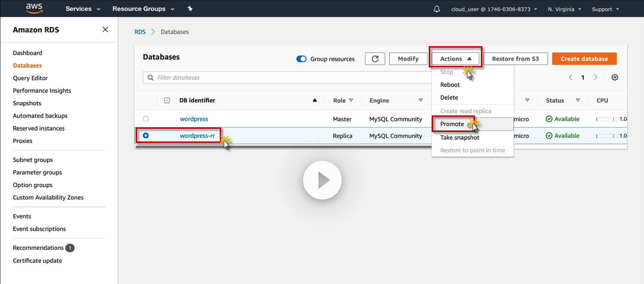Expand the Services dropdown menu
644x284 pixels.
point(83,9)
